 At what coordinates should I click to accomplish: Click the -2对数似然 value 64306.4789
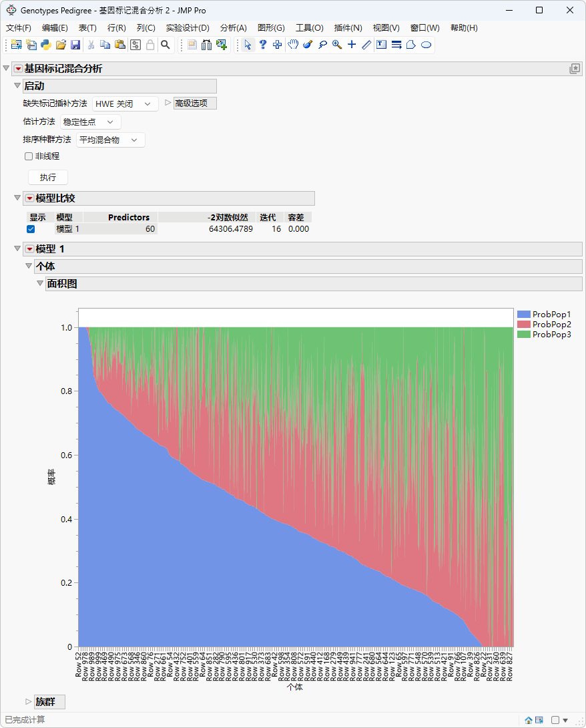(230, 229)
